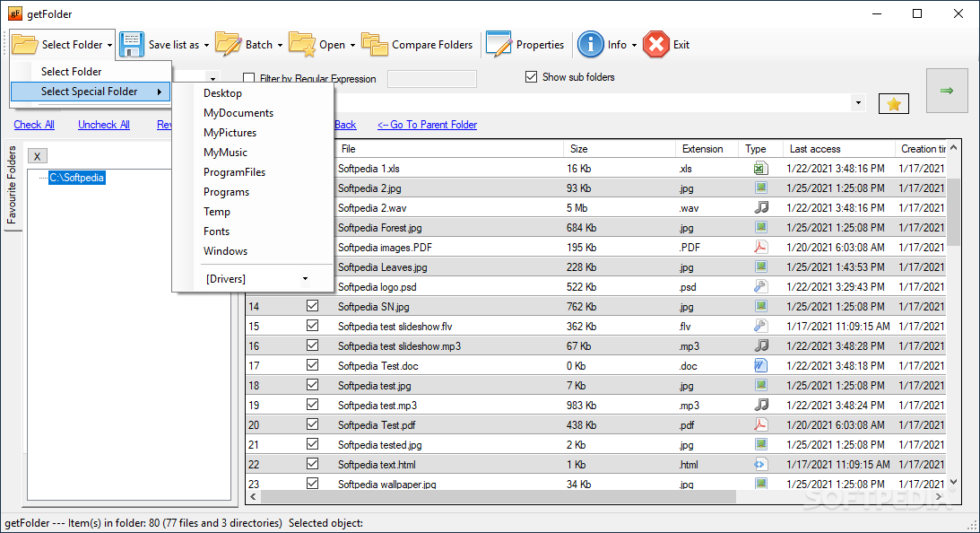
Task: Click the Select Folder toolbar folder icon
Action: pos(25,45)
